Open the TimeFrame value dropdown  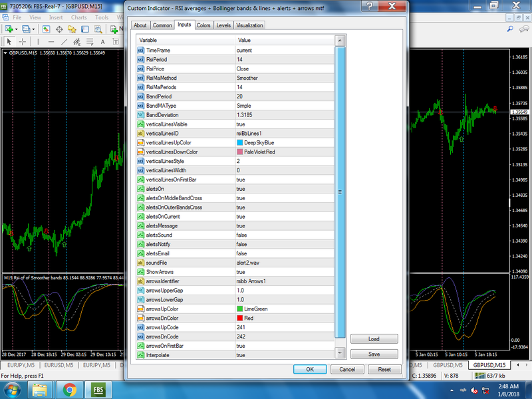pyautogui.click(x=285, y=51)
